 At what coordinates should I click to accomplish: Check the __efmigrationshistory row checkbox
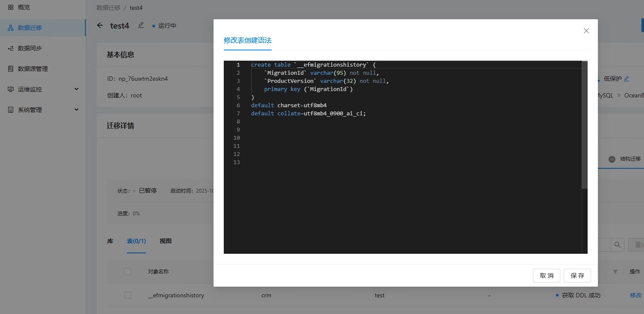pyautogui.click(x=128, y=295)
